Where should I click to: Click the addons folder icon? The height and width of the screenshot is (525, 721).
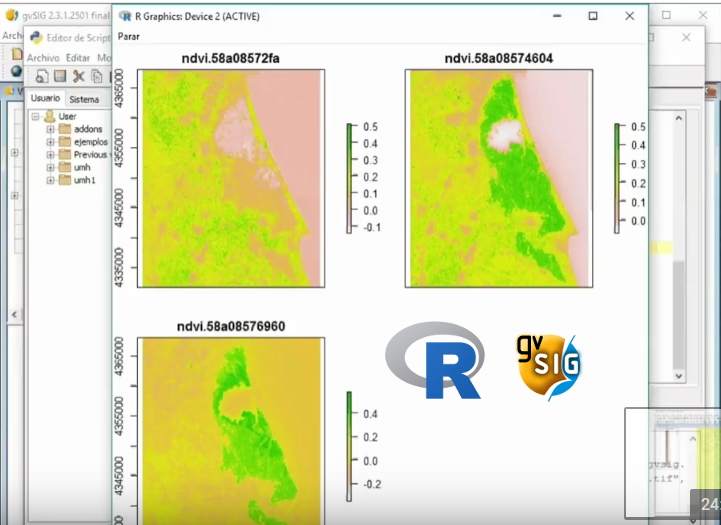(x=65, y=129)
